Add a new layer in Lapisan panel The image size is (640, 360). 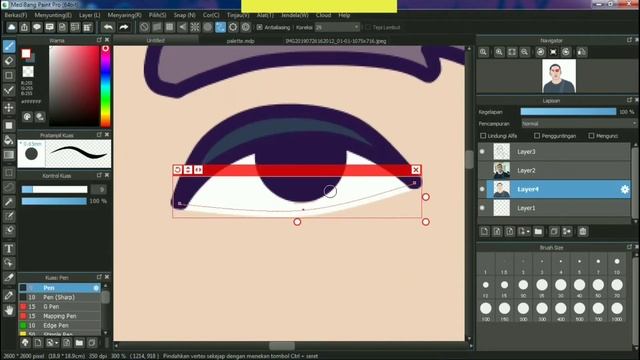484,231
